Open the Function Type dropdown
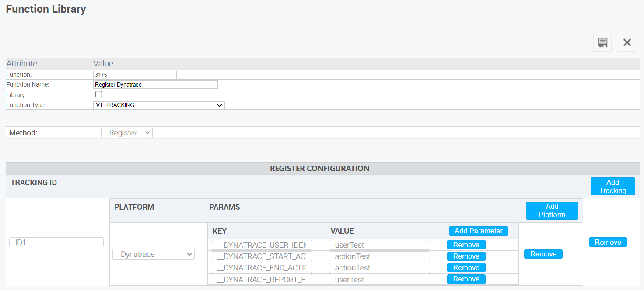The image size is (644, 291). click(x=158, y=105)
